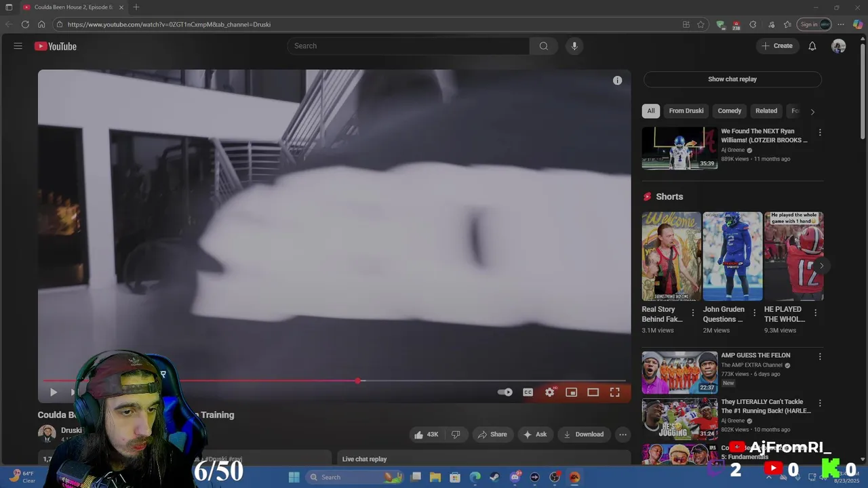868x488 pixels.
Task: Open the 'We Found The NEXT Ryan Williams' thumbnail
Action: point(679,148)
